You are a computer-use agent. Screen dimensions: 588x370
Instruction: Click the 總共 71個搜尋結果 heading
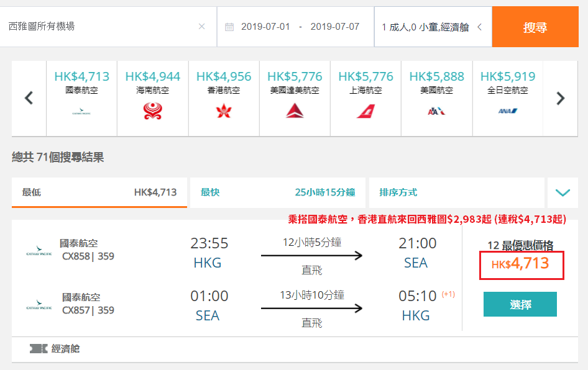click(58, 157)
